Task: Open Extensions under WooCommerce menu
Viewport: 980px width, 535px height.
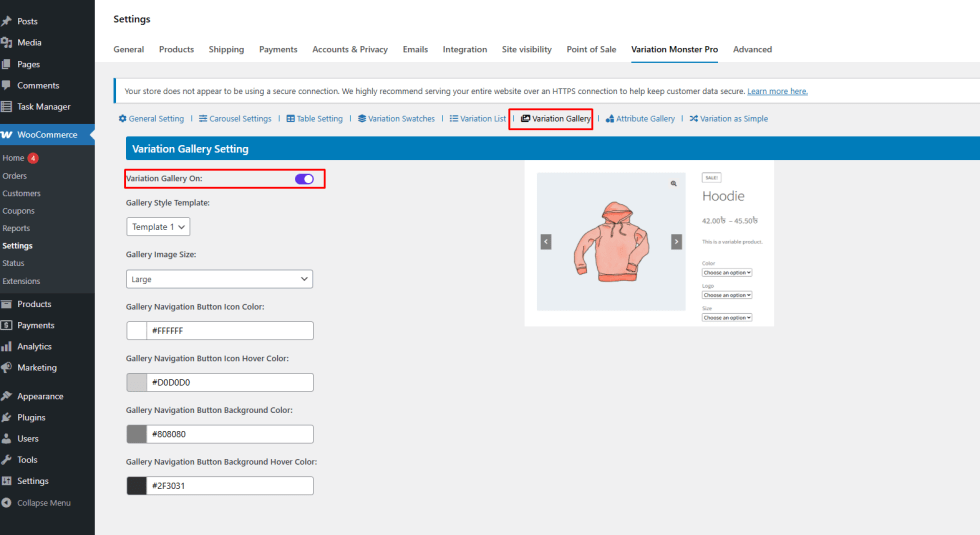Action: [x=21, y=281]
